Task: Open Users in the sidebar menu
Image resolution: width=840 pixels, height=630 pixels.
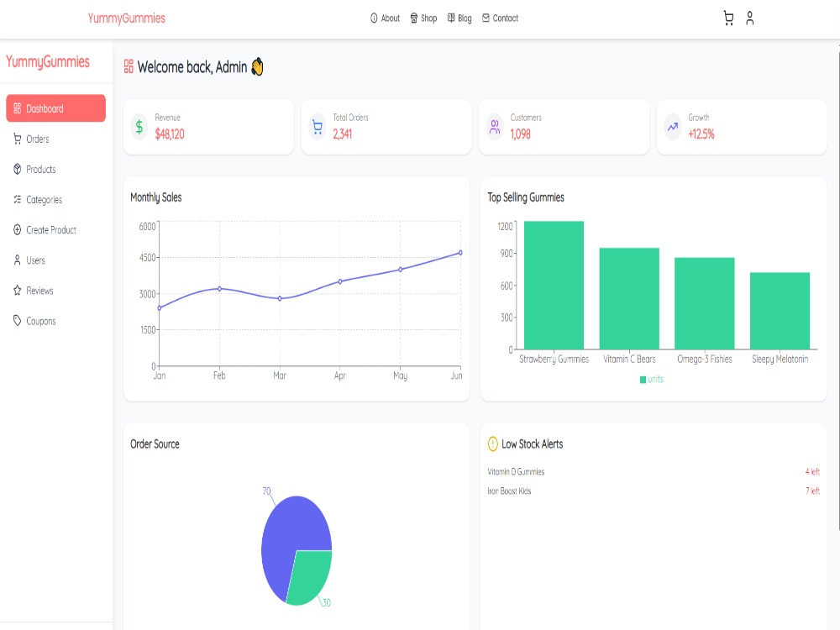Action: (55, 260)
